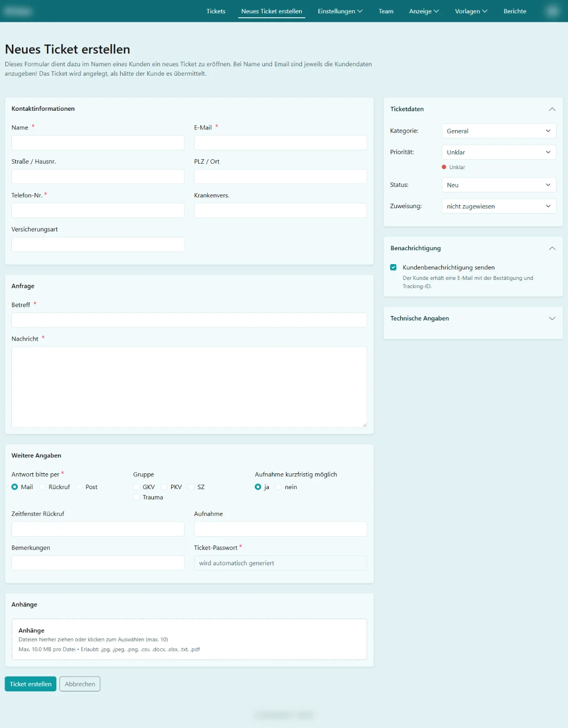This screenshot has width=568, height=728.
Task: Click the Abbrechen button
Action: point(80,684)
